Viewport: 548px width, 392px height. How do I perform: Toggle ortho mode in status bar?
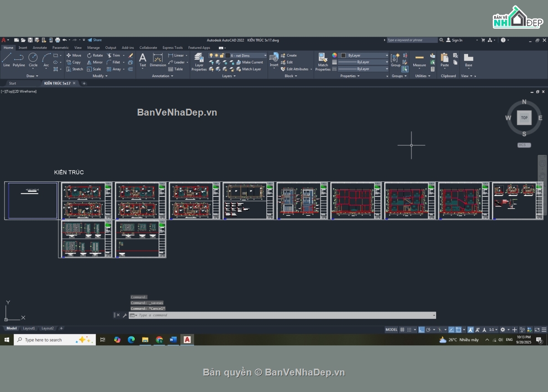coord(422,329)
